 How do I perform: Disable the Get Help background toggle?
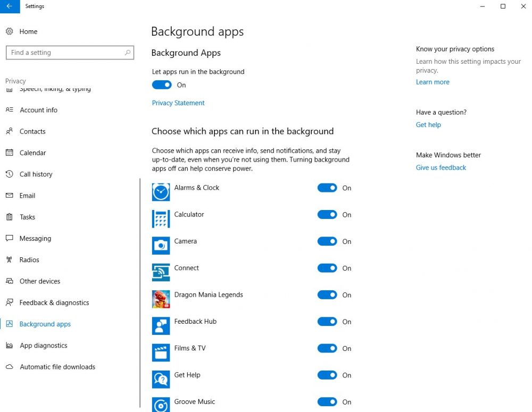pos(327,375)
